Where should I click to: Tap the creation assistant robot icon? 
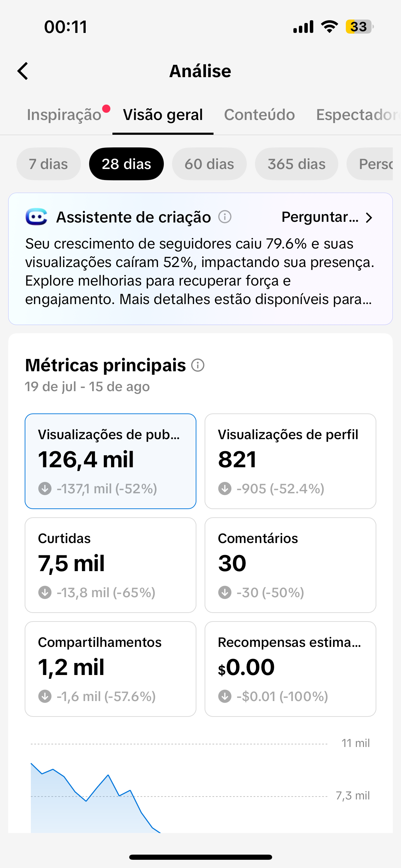(x=36, y=217)
